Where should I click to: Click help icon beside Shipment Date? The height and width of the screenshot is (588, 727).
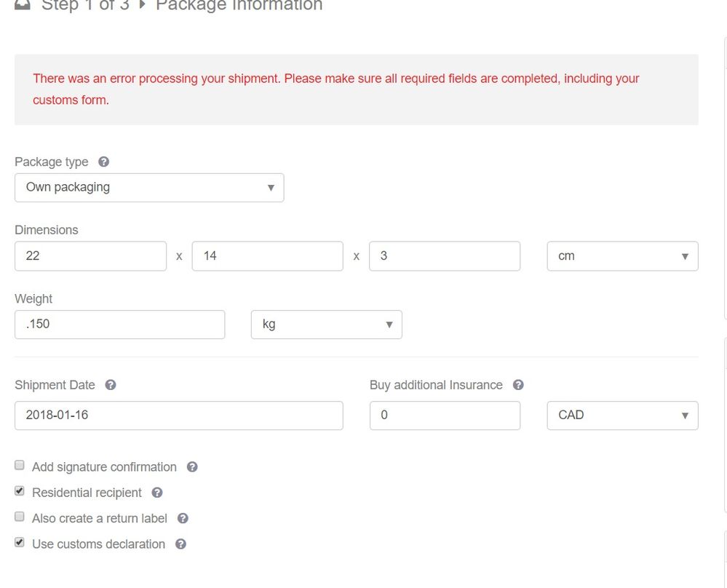[x=110, y=385]
